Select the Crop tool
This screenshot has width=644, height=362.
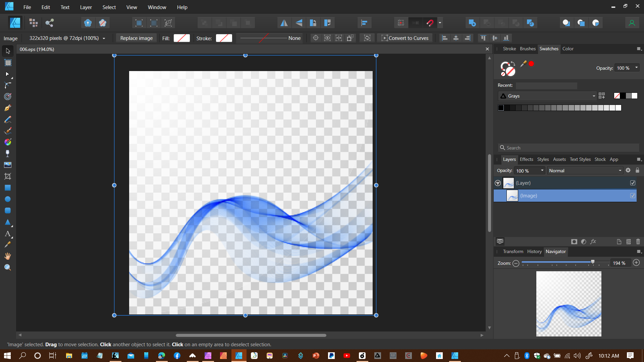[7, 176]
